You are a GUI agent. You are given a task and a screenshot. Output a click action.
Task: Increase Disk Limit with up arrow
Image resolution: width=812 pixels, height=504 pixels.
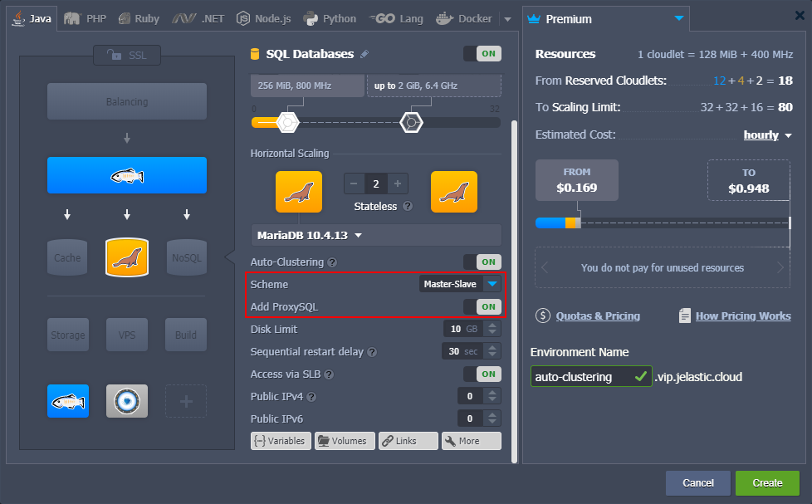(492, 325)
